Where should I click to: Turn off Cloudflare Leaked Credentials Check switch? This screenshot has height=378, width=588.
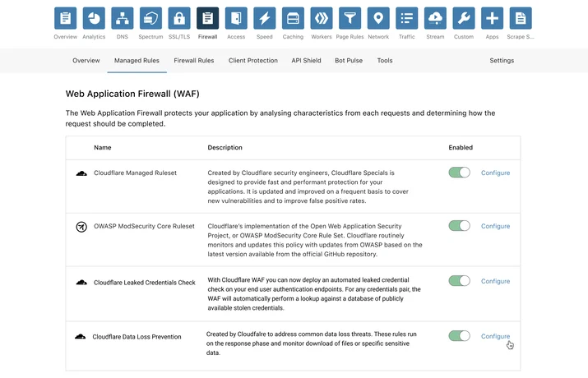click(459, 280)
